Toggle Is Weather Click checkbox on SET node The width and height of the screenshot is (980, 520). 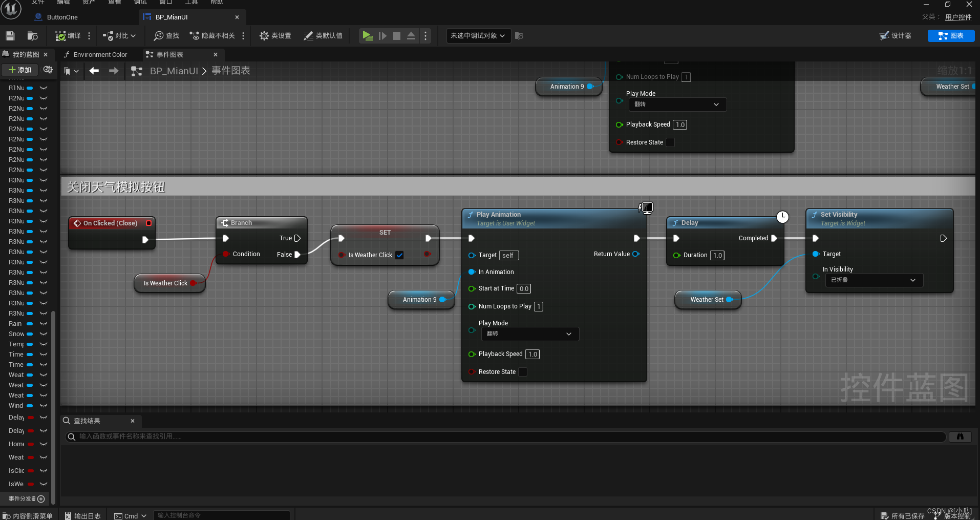[399, 255]
